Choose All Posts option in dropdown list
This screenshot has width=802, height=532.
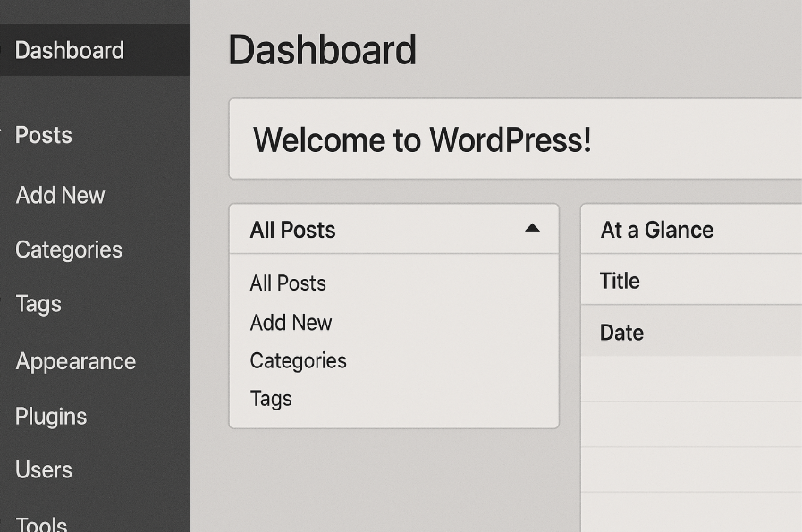point(288,283)
